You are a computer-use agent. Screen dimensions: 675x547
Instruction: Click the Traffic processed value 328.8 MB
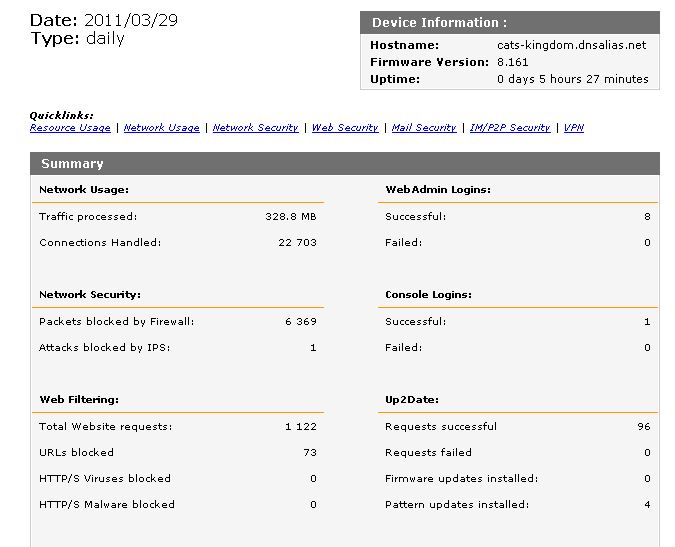(290, 216)
